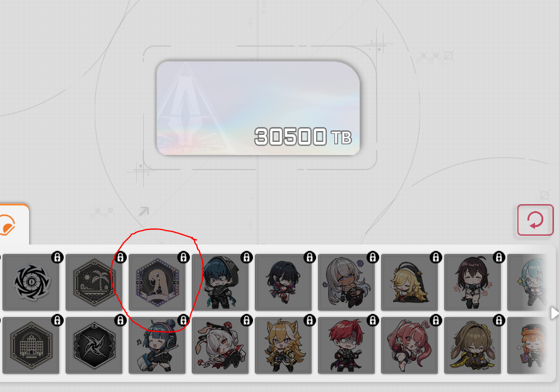
Task: Select brown-haired sleeping chibi with flowers sticker
Action: (473, 282)
